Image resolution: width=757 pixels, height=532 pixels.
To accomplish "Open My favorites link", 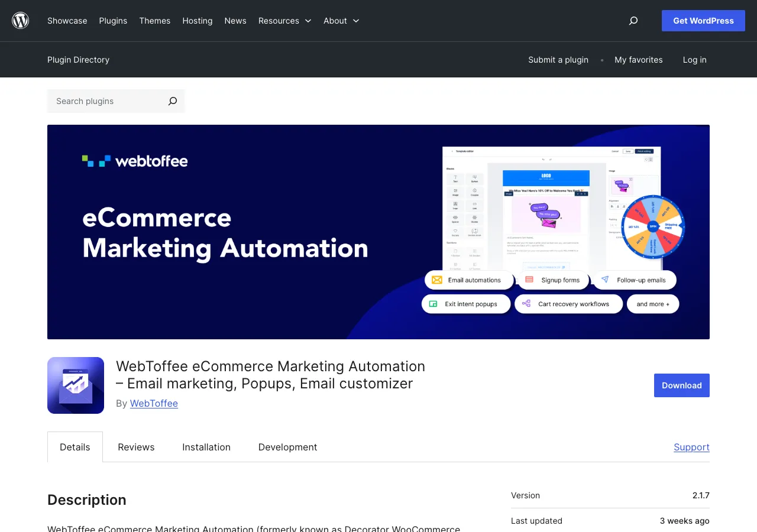I will pyautogui.click(x=639, y=60).
